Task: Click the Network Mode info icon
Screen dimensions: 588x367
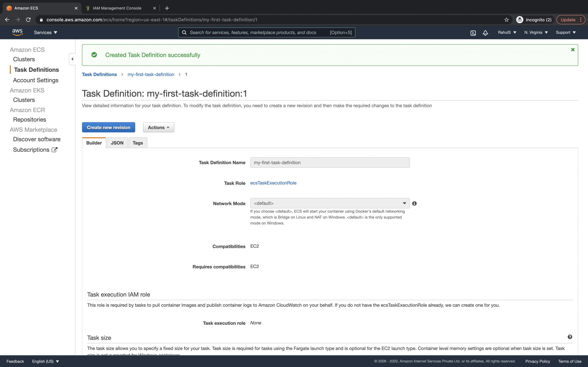Action: click(414, 203)
